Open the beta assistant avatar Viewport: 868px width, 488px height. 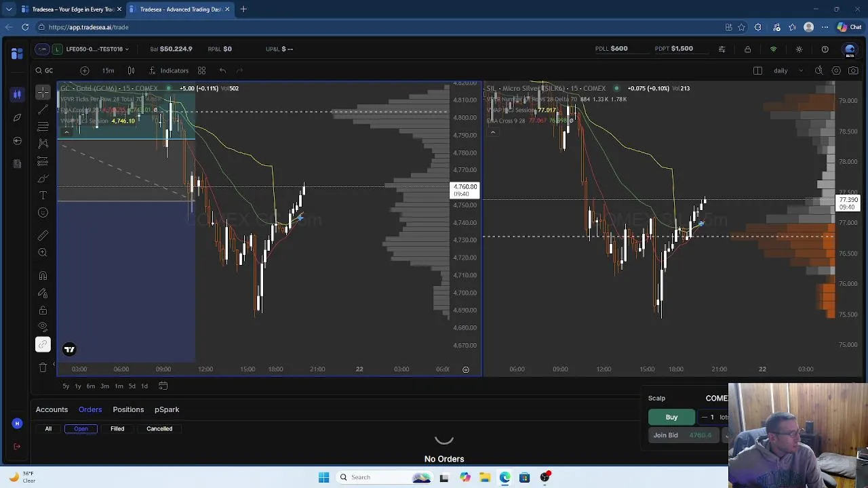click(850, 49)
